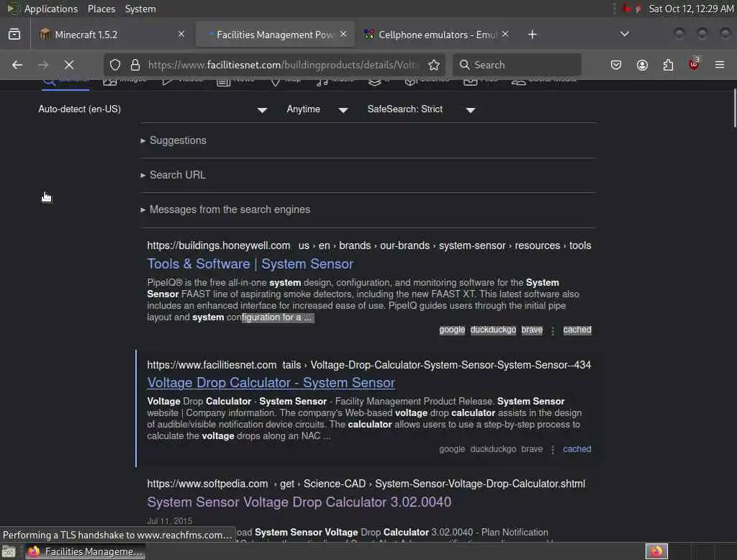
Task: Open the System menu
Action: (x=140, y=9)
